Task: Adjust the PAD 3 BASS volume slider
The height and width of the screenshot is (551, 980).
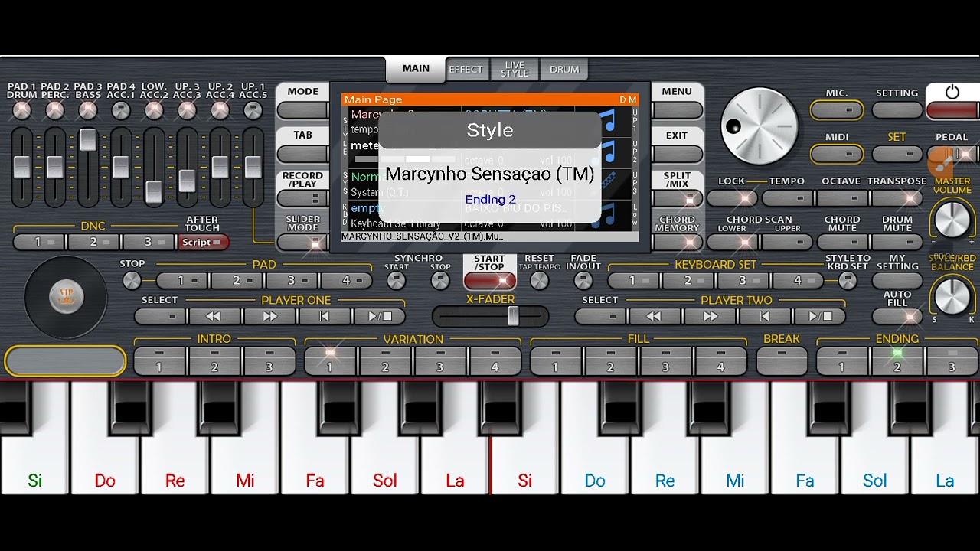Action: 88,139
